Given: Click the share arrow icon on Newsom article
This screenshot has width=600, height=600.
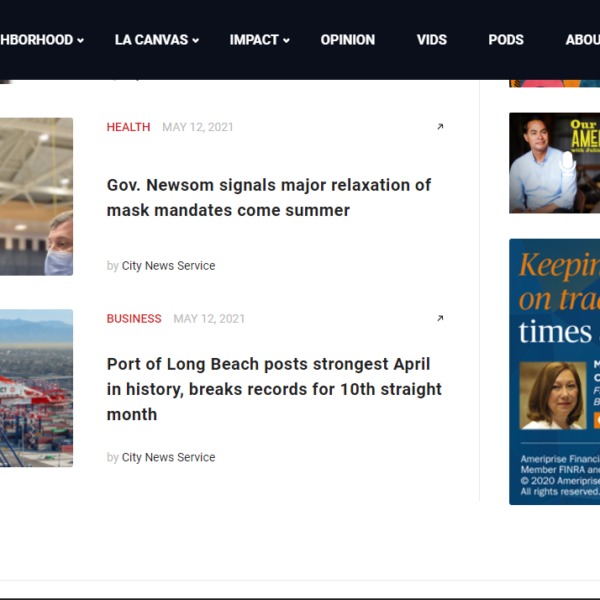Looking at the screenshot, I should click(x=440, y=127).
